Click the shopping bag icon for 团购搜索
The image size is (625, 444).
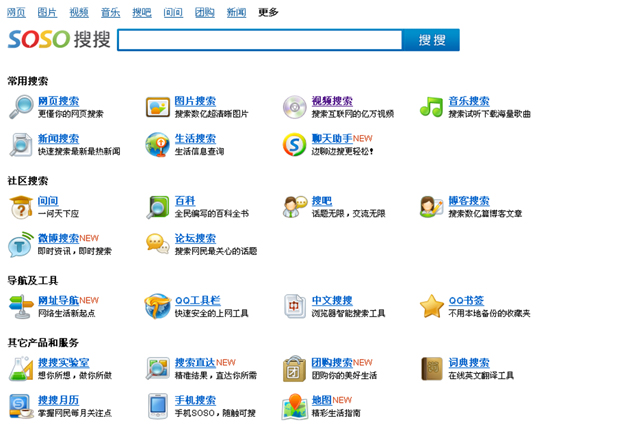coord(295,369)
